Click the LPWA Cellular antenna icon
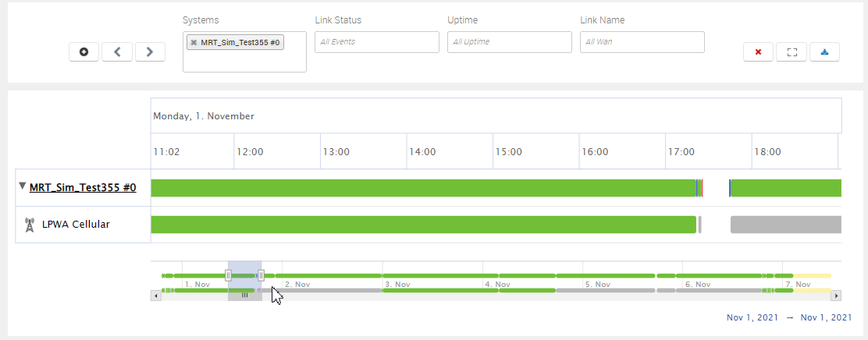The width and height of the screenshot is (868, 340). 29,225
